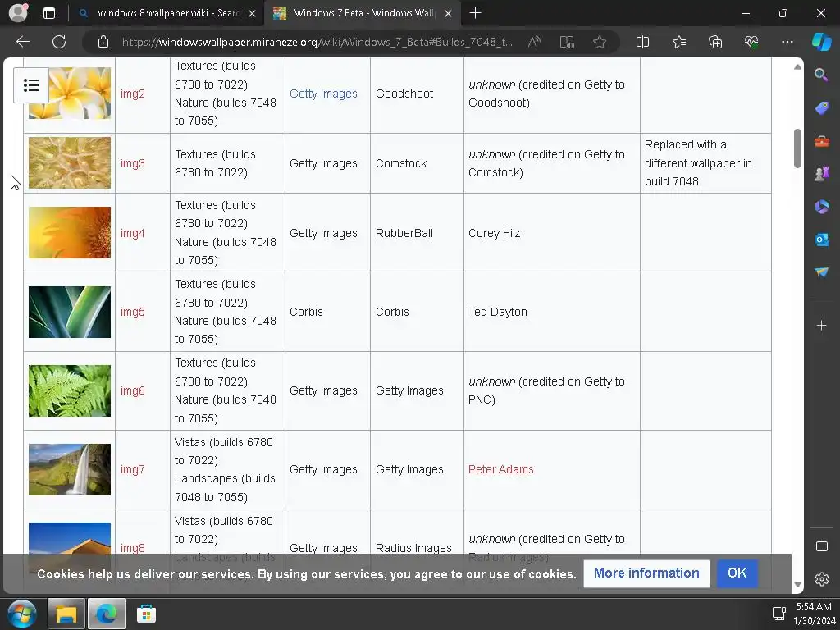
Task: Open the fern thumbnail img6
Action: (70, 390)
